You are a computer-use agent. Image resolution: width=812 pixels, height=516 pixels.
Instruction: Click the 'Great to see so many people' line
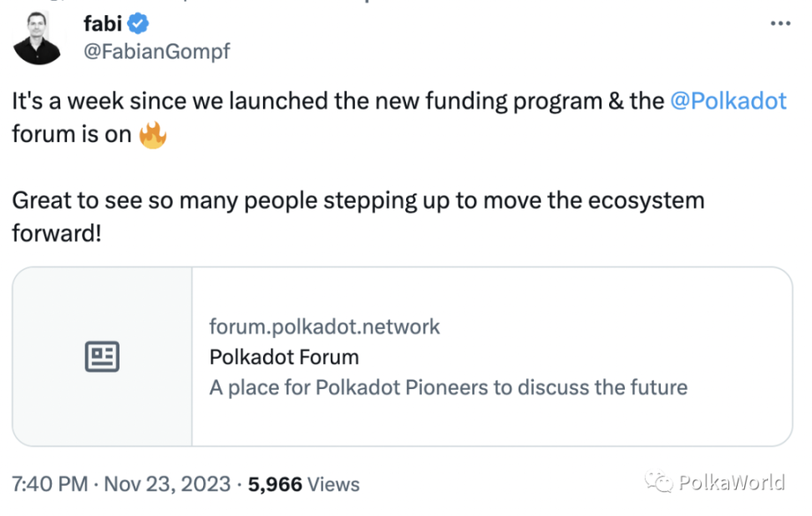tap(358, 200)
